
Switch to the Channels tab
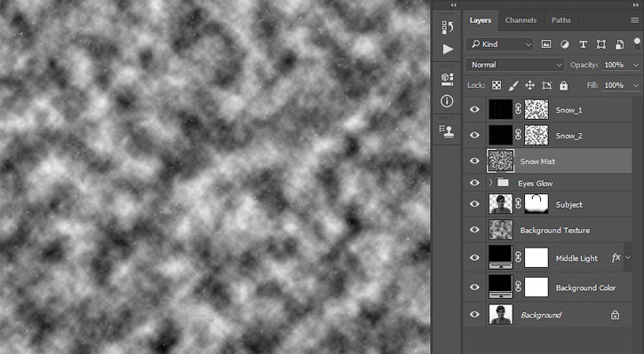coord(521,20)
